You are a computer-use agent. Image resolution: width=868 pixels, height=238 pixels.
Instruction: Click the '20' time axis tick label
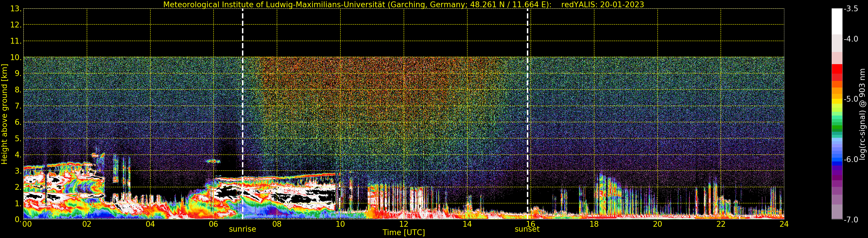click(657, 224)
